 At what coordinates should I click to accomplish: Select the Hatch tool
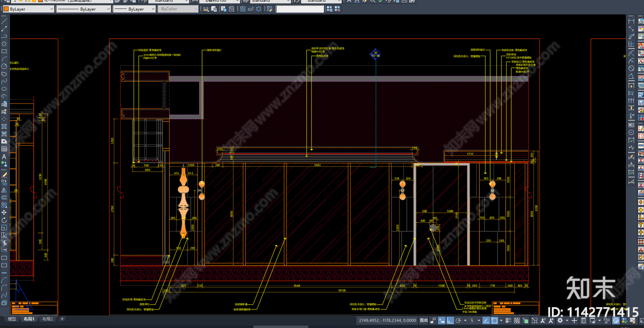click(x=4, y=127)
